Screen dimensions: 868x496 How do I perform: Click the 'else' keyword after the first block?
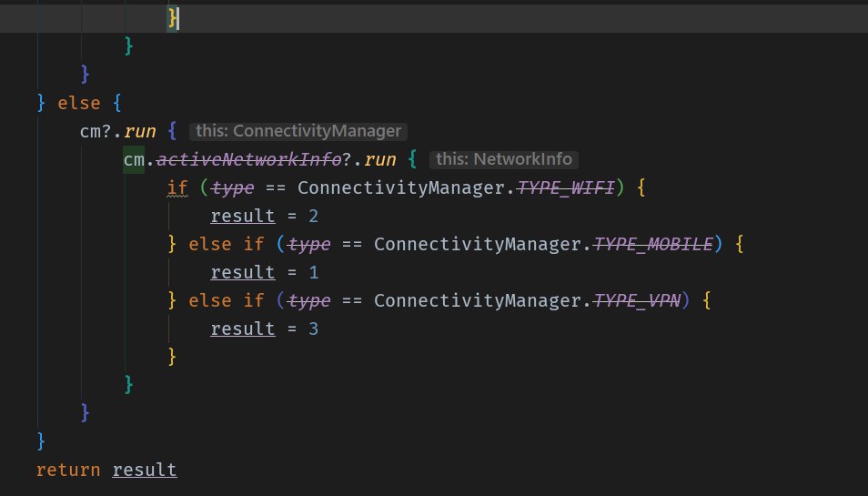pyautogui.click(x=78, y=103)
